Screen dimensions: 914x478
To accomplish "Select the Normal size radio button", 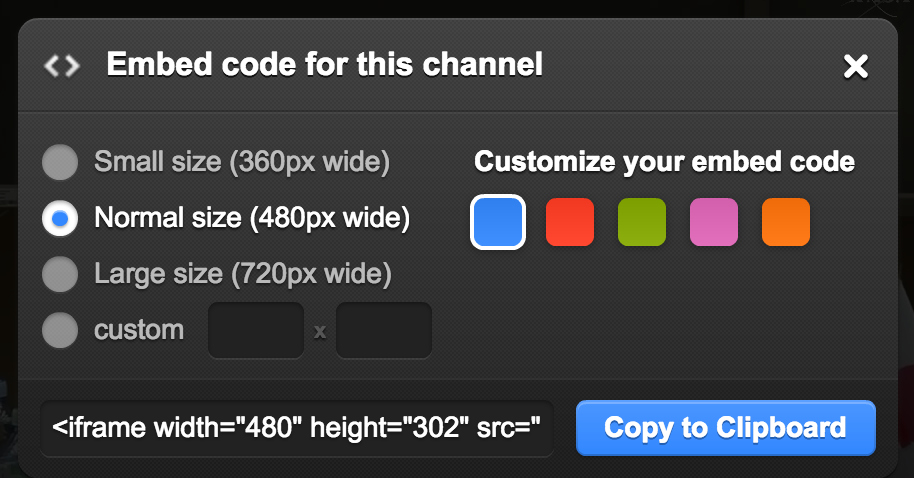I will pyautogui.click(x=60, y=218).
